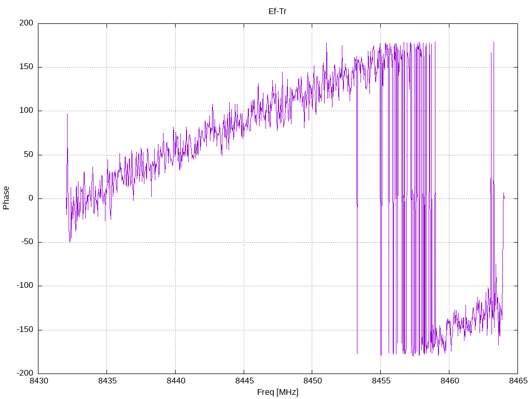Click the 'Phase' y-axis label
The width and height of the screenshot is (532, 399).
tap(6, 198)
